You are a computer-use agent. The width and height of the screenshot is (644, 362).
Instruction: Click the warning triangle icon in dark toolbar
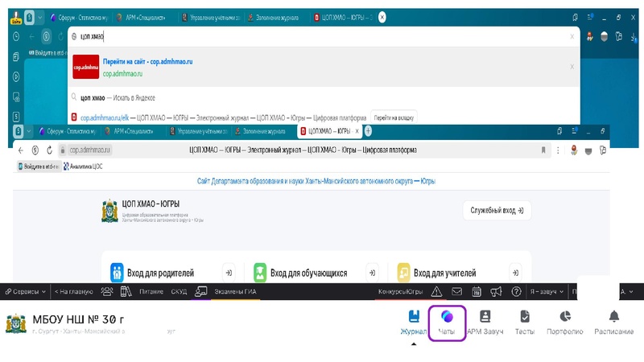coord(436,291)
